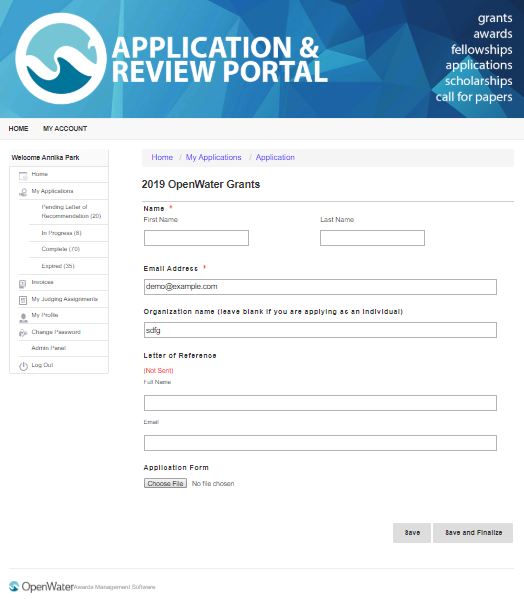The height and width of the screenshot is (607, 524).
Task: Click the Invoices icon in the sidebar
Action: coord(23,284)
